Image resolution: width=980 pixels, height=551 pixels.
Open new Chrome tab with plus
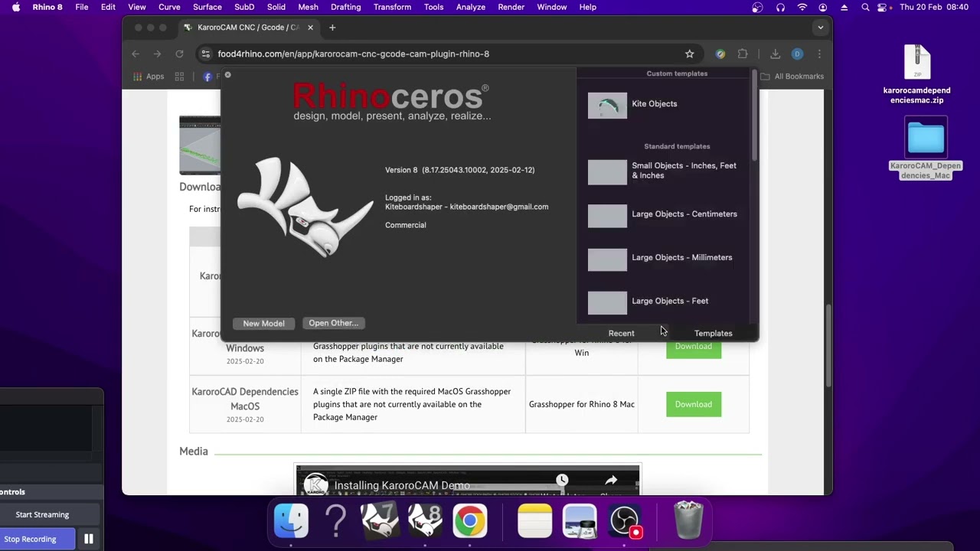pos(332,28)
